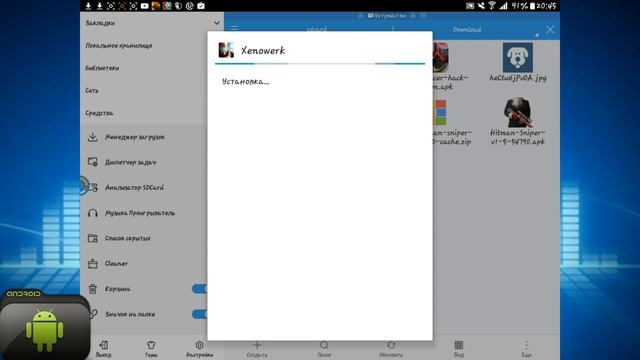Open the Cleaner briefcase icon
Viewport: 640px width, 360px height.
pos(93,264)
